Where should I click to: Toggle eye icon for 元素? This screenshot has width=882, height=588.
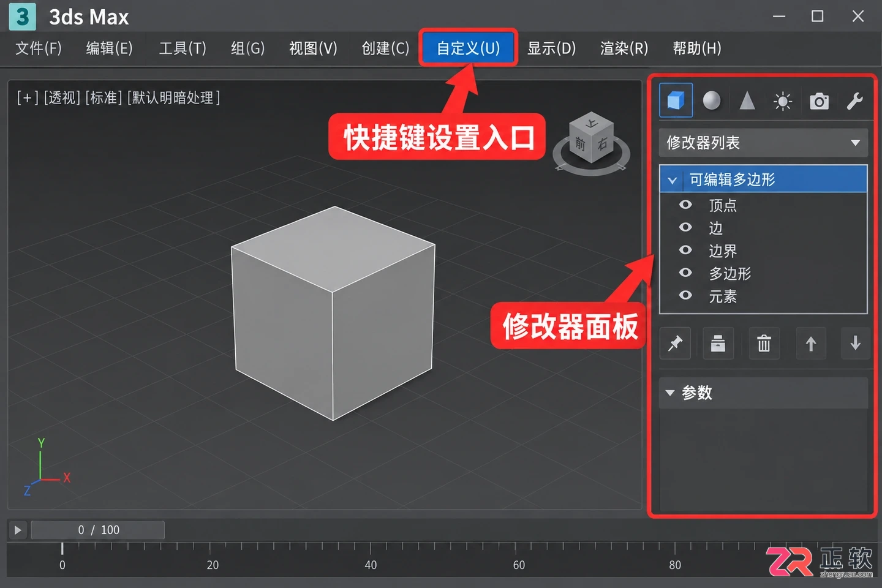tap(685, 295)
